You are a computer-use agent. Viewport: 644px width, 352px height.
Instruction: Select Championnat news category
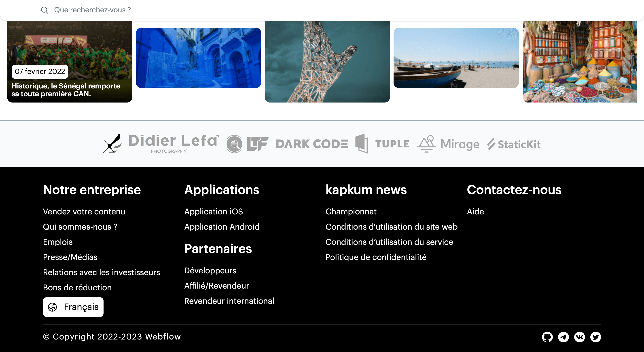tap(351, 212)
